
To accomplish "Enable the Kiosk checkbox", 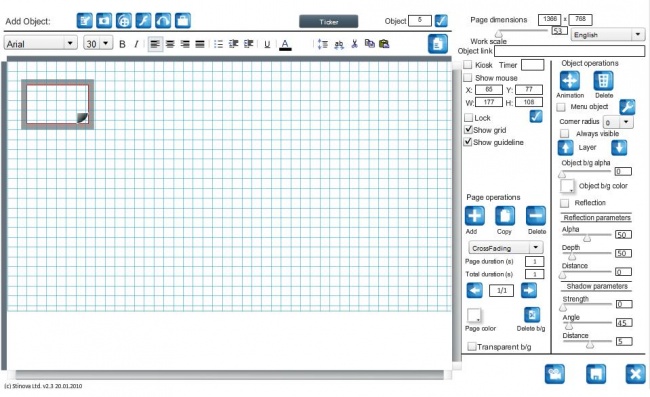I will 468,65.
